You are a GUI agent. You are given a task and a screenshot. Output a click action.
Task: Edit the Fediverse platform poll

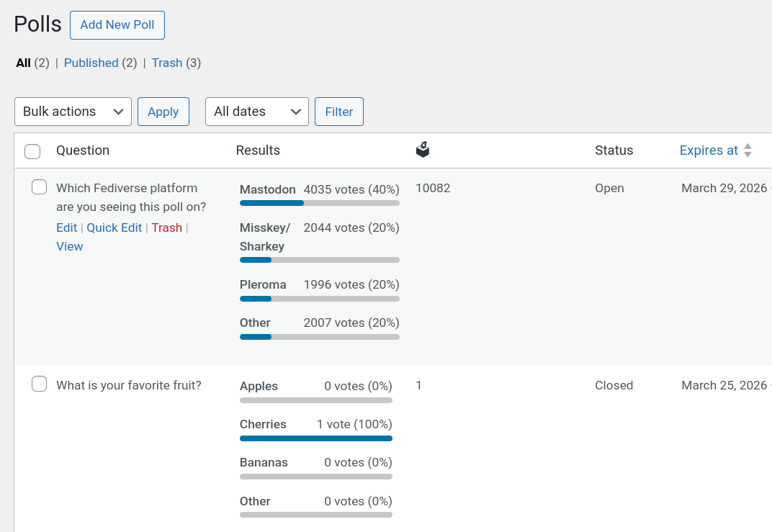click(66, 228)
